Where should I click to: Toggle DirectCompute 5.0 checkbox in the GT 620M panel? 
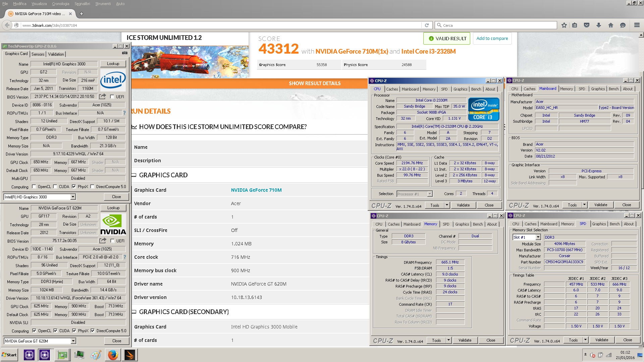pyautogui.click(x=93, y=331)
